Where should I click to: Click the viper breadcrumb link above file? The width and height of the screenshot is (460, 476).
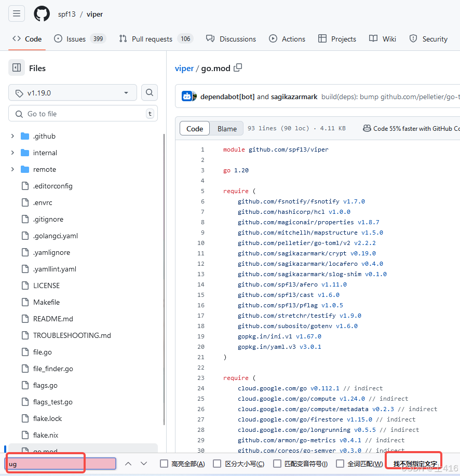pyautogui.click(x=184, y=69)
